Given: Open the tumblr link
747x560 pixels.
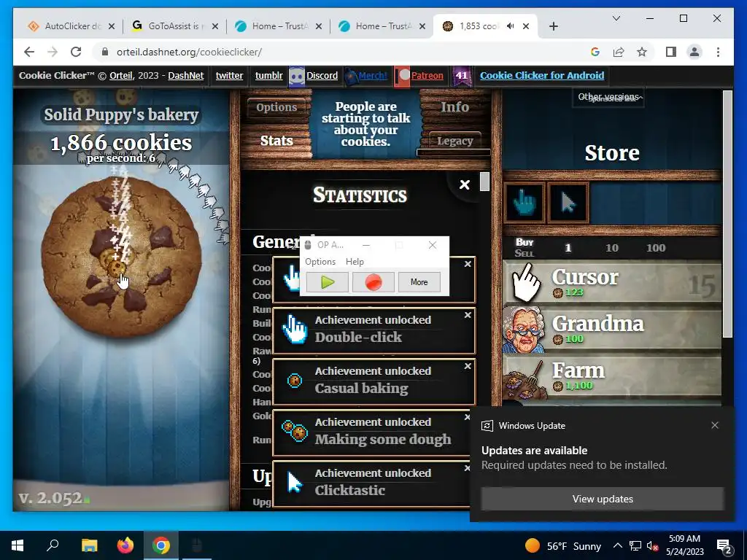Looking at the screenshot, I should pos(268,76).
